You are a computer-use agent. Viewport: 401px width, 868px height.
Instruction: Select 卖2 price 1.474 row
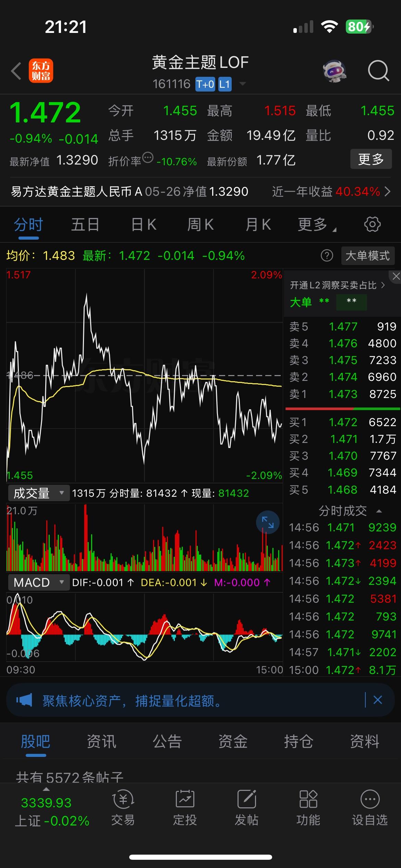[x=343, y=377]
